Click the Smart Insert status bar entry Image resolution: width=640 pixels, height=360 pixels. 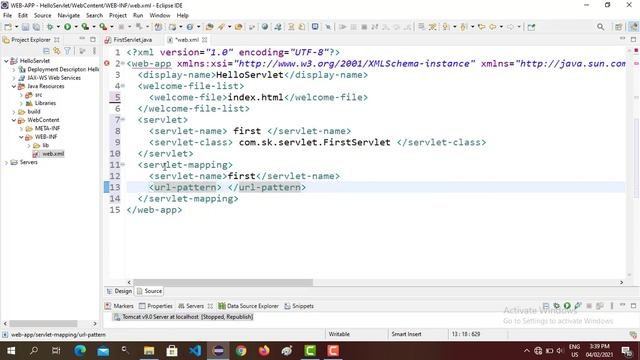coord(407,334)
